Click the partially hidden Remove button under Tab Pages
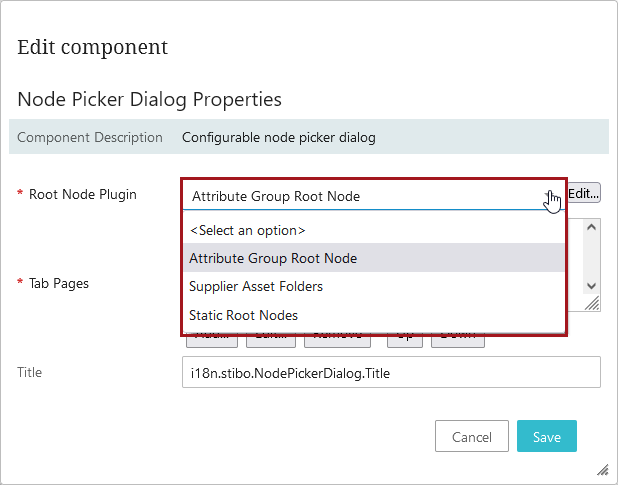 point(337,341)
